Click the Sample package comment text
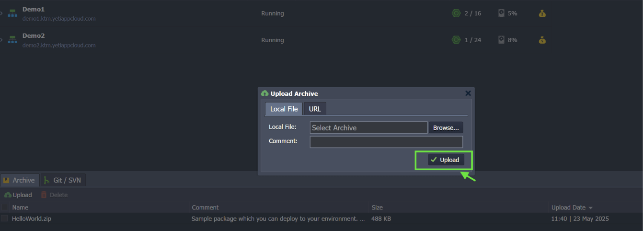The image size is (644, 231). tap(278, 219)
